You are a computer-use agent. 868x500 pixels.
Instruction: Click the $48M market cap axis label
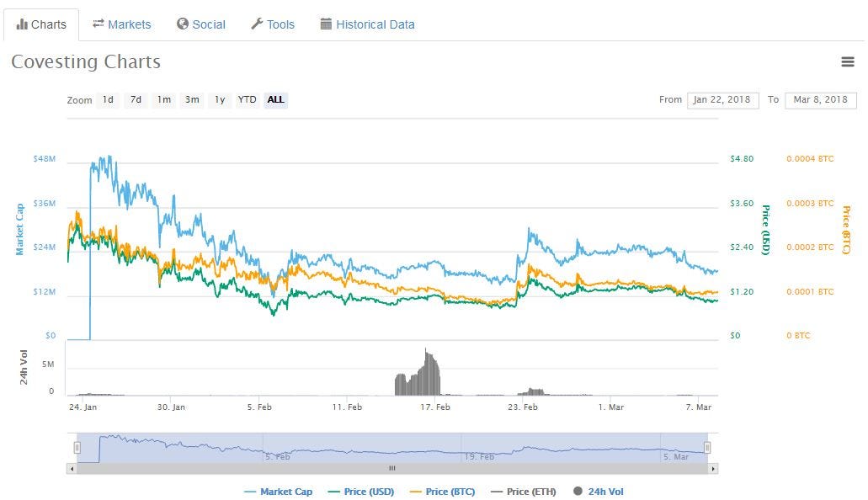tap(45, 159)
